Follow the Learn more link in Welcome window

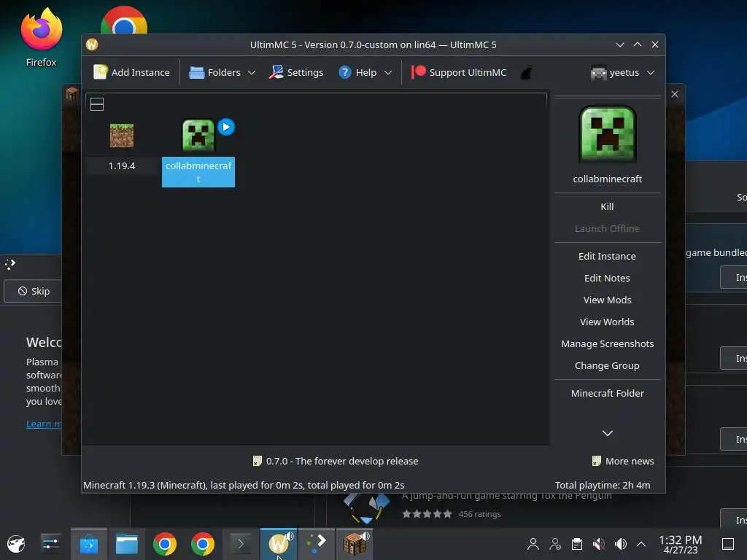(43, 424)
